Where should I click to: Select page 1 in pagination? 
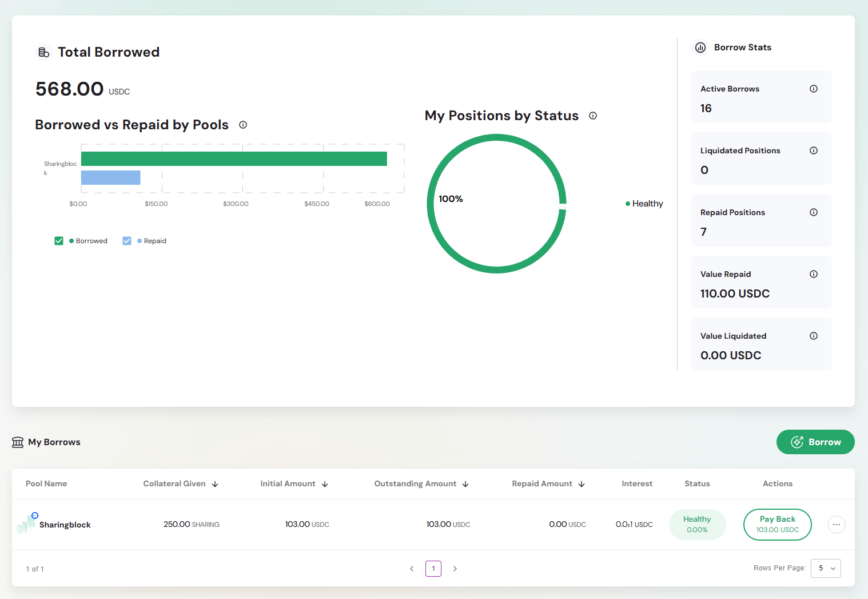click(x=433, y=569)
